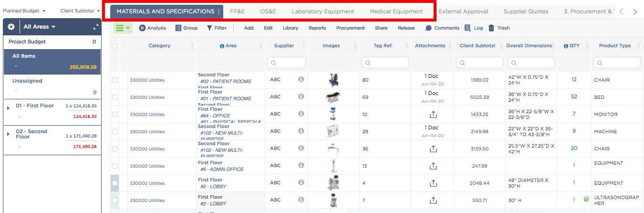This screenshot has height=213, width=644.
Task: Show the QTY header info icon
Action: click(x=566, y=46)
